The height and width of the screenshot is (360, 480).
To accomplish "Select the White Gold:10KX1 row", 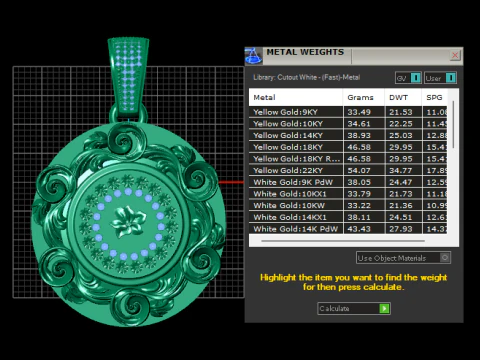I will pos(348,194).
